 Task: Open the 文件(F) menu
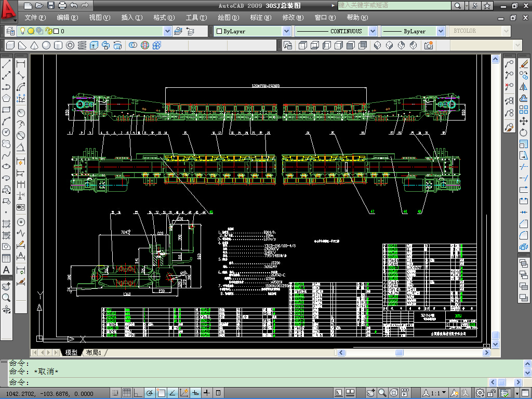point(35,18)
